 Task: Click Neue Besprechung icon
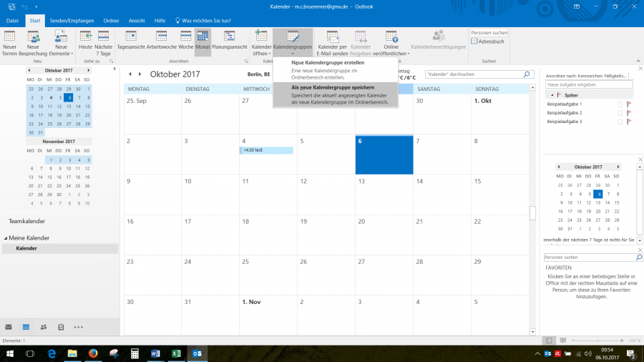pos(33,37)
